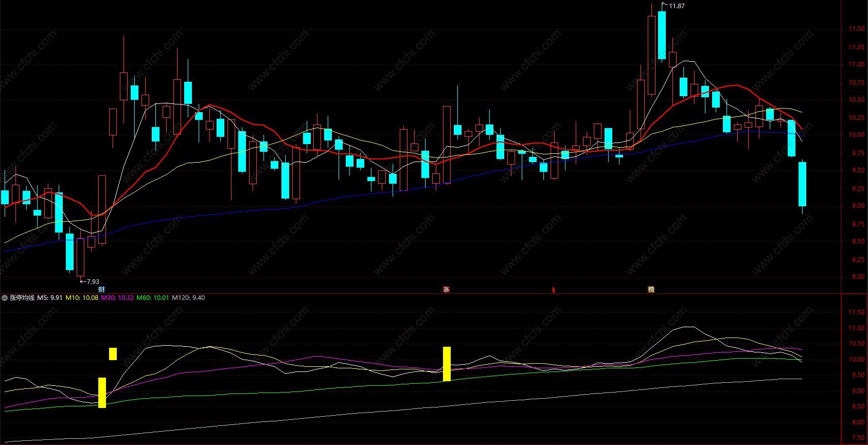Select the M120: 9.40 moving average value

(x=188, y=298)
